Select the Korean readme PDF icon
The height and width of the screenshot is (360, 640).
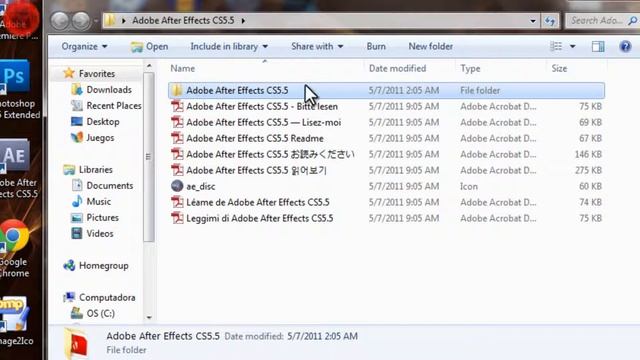pyautogui.click(x=177, y=170)
